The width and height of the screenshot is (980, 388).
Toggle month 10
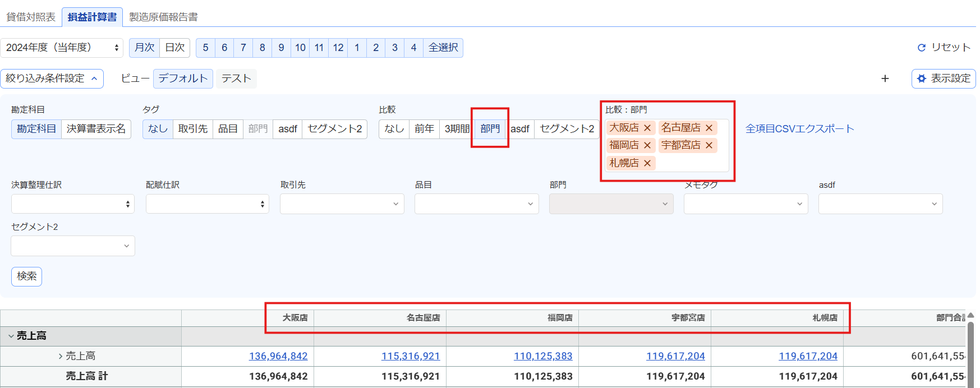pos(300,48)
